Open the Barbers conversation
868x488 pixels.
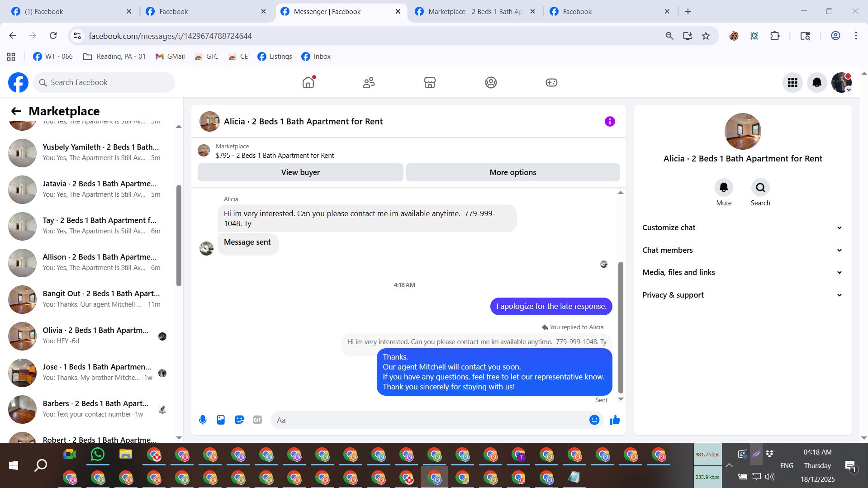point(89,409)
